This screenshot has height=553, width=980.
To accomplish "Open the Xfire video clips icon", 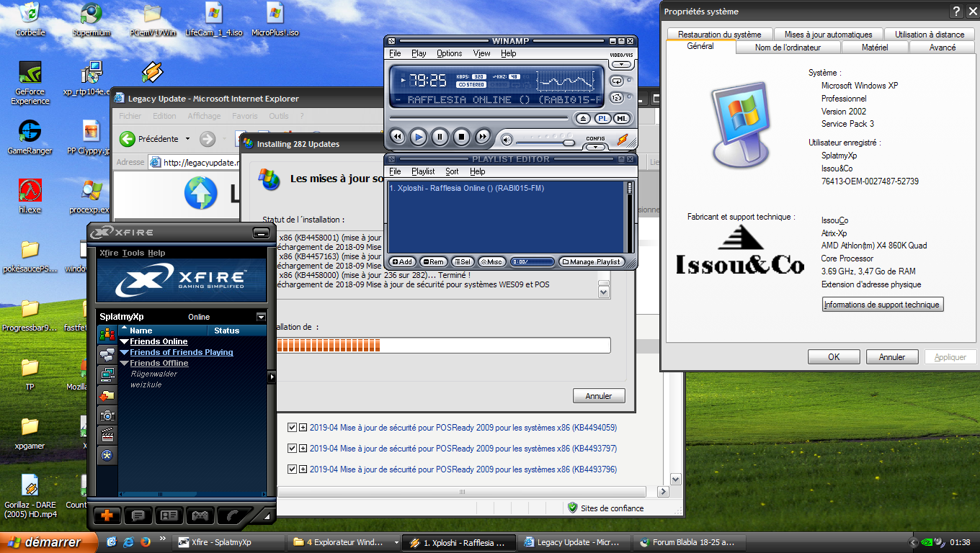I will 107,434.
